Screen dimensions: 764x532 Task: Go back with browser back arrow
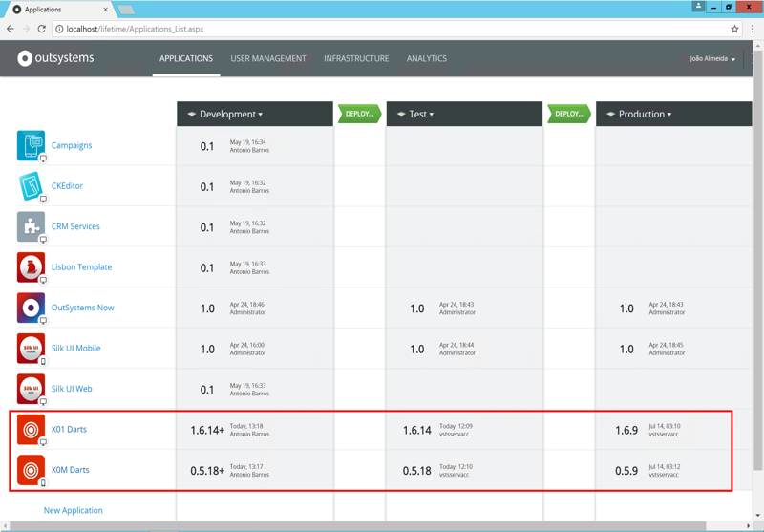(x=11, y=29)
